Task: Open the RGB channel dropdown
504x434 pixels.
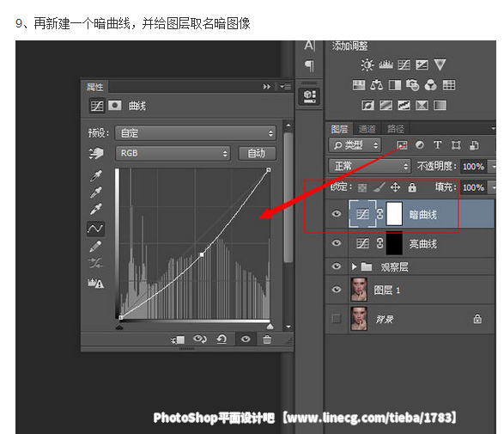Action: [x=173, y=153]
